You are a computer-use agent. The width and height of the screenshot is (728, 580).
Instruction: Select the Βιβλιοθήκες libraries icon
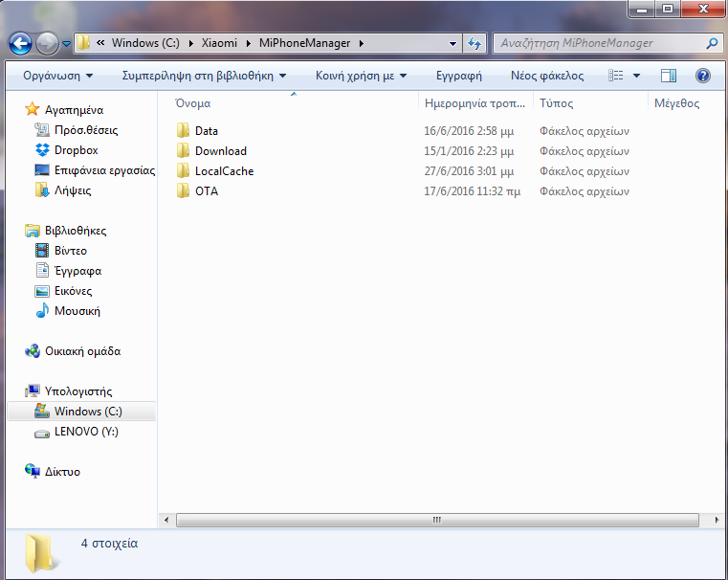(33, 231)
